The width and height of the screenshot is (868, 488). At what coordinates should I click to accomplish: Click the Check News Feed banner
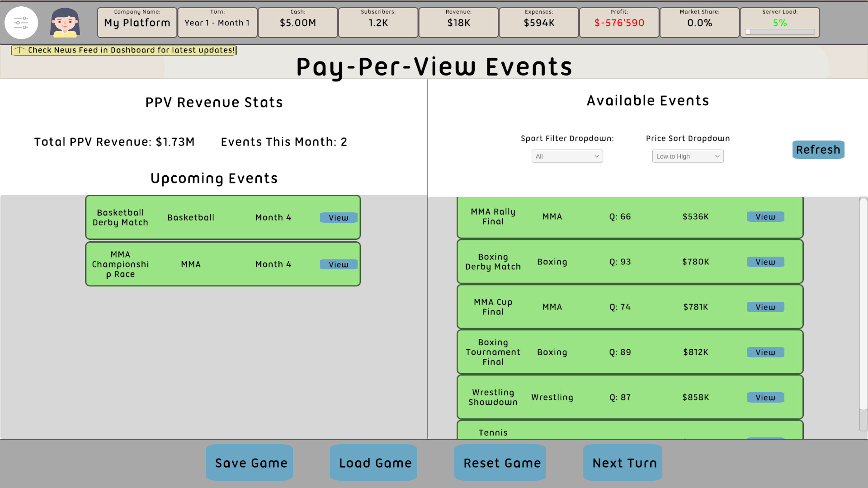point(123,50)
